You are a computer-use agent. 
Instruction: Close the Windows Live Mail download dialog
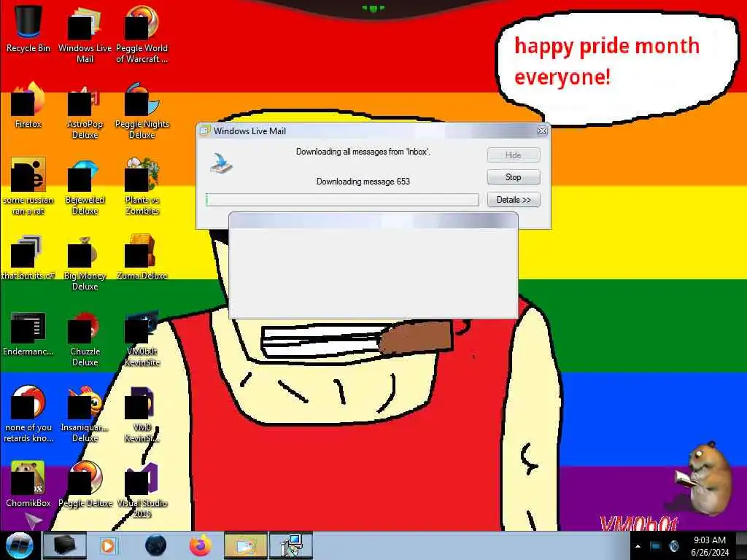[542, 131]
